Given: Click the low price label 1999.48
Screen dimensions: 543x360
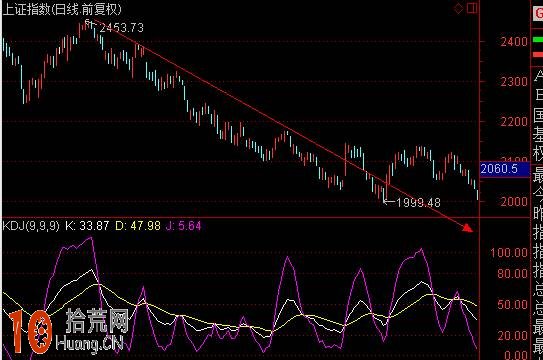Looking at the screenshot, I should point(418,202).
